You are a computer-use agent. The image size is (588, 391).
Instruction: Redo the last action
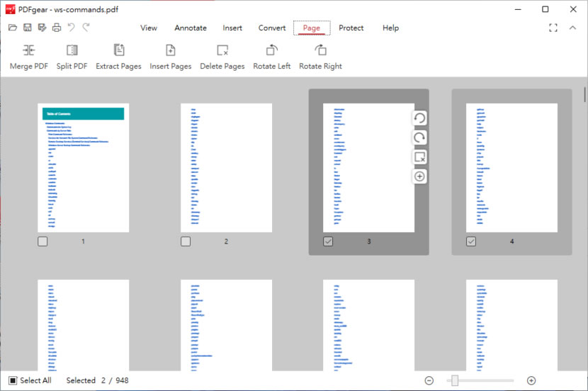[86, 28]
